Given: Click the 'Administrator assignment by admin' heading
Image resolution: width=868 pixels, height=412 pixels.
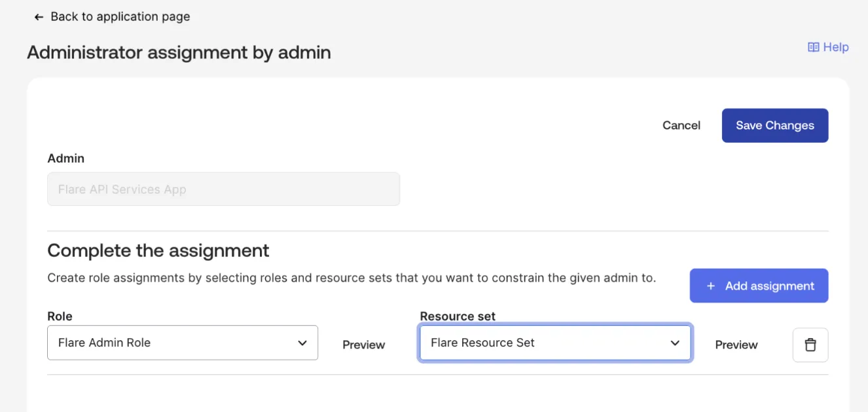Looking at the screenshot, I should 179,52.
